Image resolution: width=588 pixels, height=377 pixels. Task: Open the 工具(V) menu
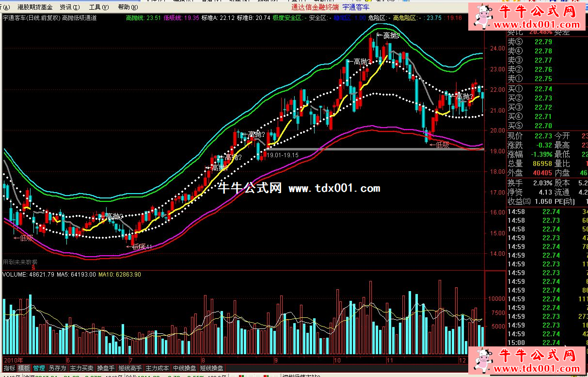(x=98, y=7)
